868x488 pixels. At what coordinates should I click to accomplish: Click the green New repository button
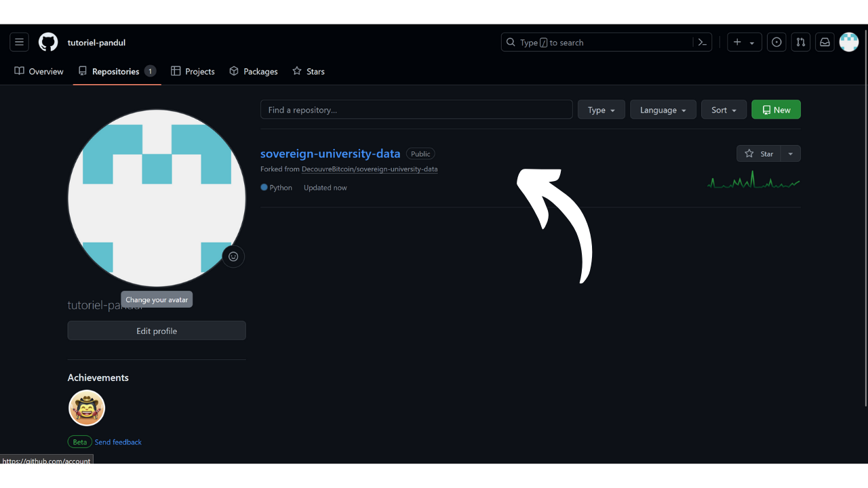(x=776, y=110)
